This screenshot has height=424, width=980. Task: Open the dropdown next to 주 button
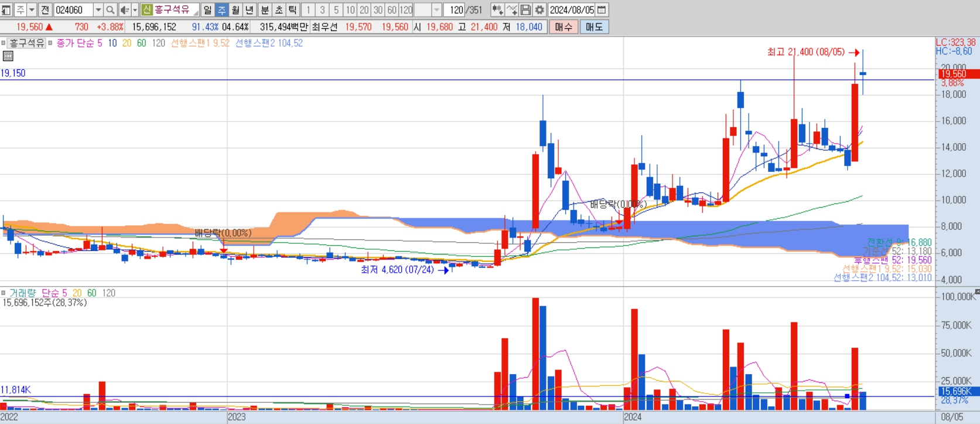[32, 10]
